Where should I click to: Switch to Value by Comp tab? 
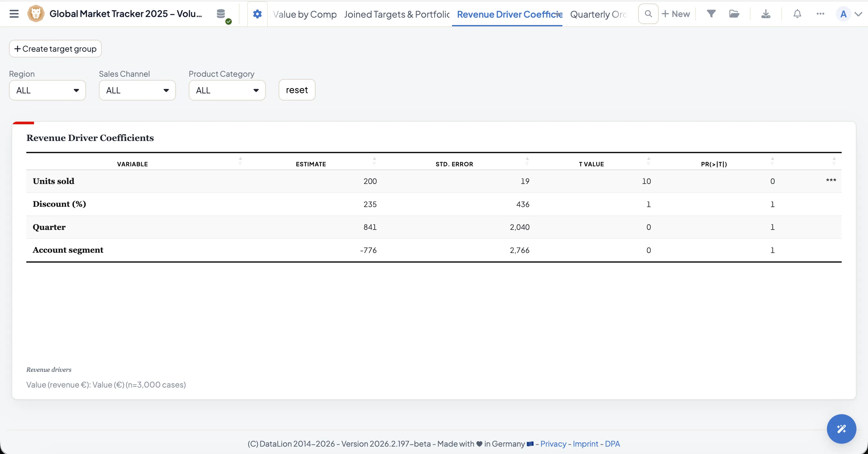(x=304, y=14)
